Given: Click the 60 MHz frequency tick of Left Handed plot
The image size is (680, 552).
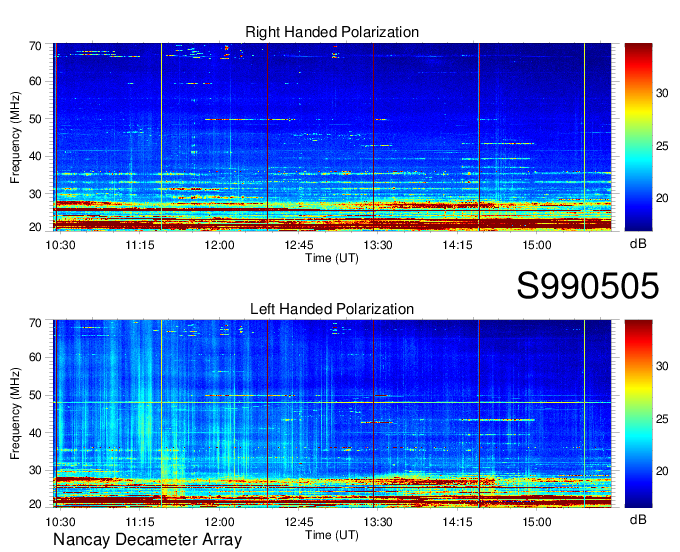Looking at the screenshot, I should click(x=35, y=358).
